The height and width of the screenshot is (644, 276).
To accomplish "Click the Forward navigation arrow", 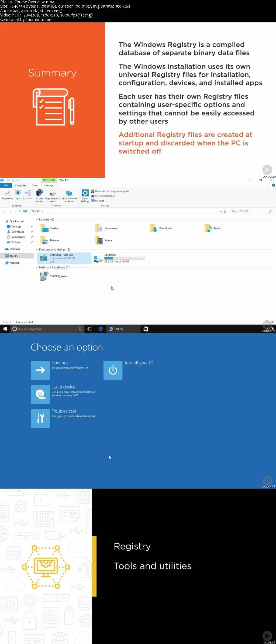I will pos(11,212).
